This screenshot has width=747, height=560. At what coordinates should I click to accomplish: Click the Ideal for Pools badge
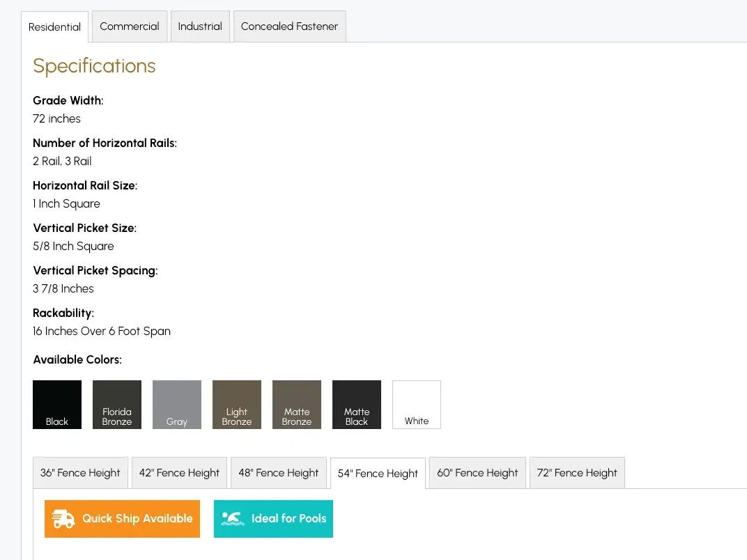(273, 519)
